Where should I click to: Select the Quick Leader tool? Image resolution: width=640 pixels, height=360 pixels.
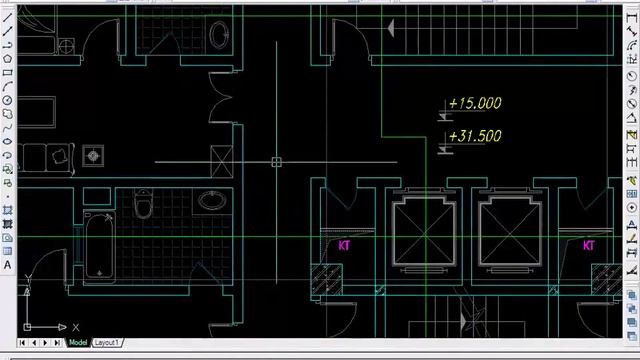(x=632, y=180)
